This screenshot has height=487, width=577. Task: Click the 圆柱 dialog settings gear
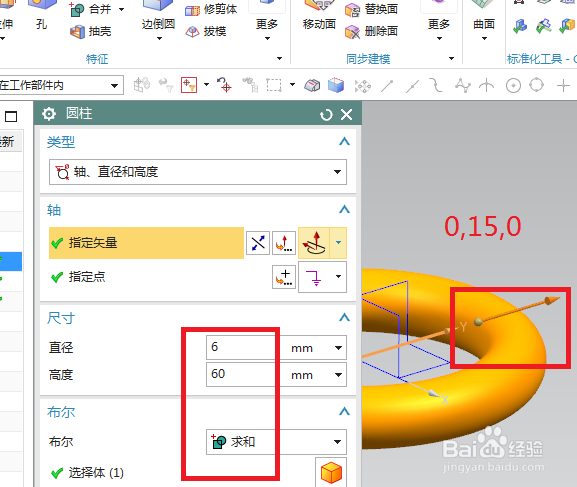pos(49,114)
